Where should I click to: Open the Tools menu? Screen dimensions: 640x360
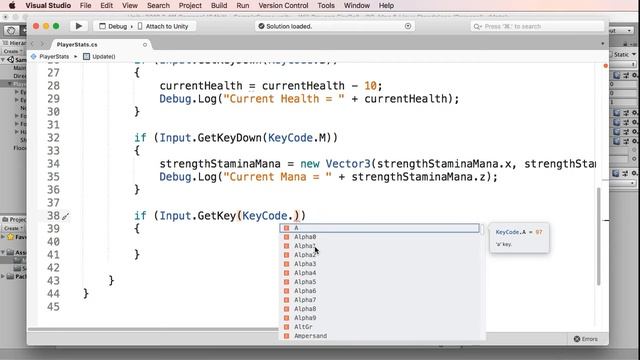click(x=326, y=5)
